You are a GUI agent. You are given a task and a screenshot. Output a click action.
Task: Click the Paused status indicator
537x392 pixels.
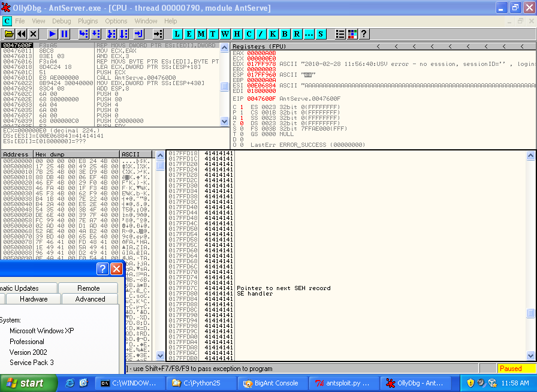tap(516, 369)
